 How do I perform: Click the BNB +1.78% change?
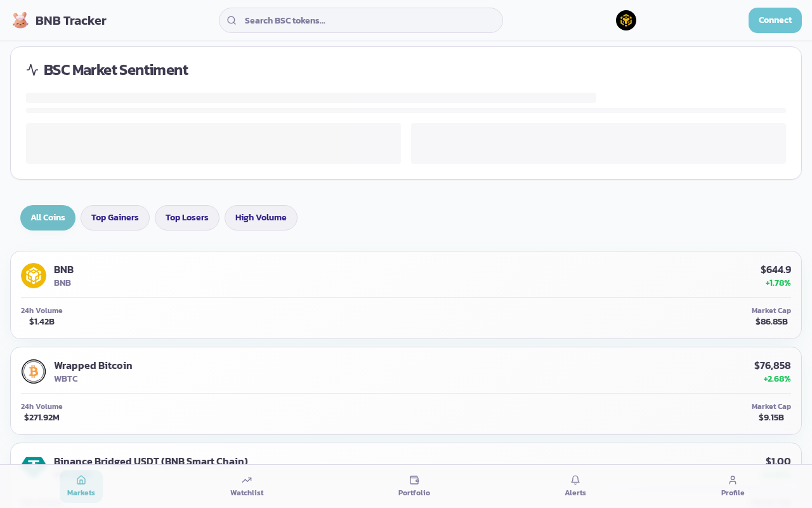778,283
